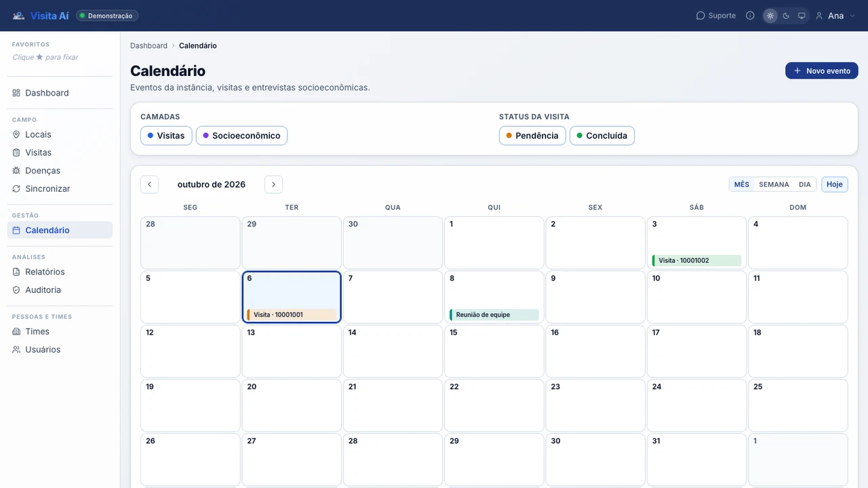The width and height of the screenshot is (868, 488).
Task: Switch calendar to SEMANA view
Action: pos(774,184)
